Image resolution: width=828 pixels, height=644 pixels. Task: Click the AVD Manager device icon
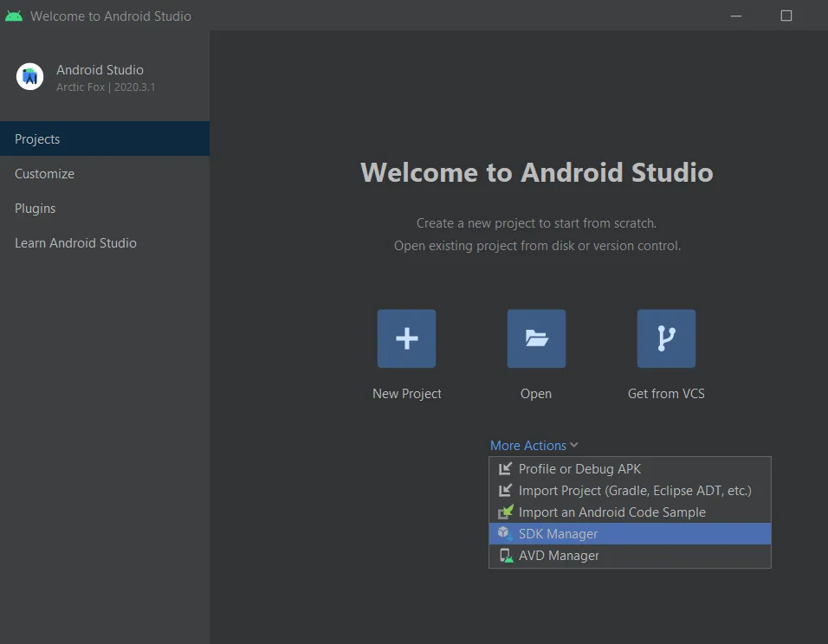point(506,556)
